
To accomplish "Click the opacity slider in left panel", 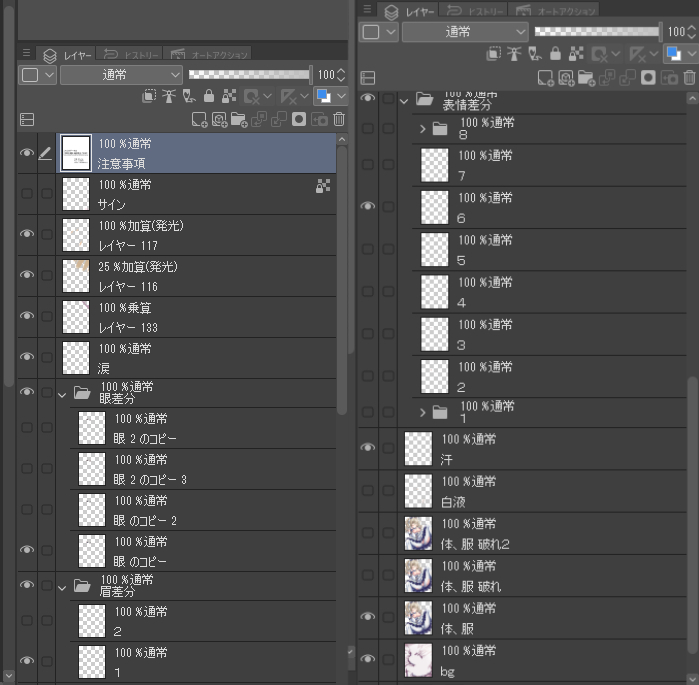I will [249, 74].
